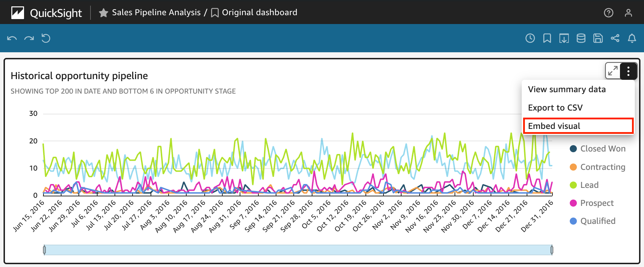
Task: Open the help question mark icon
Action: [x=609, y=13]
